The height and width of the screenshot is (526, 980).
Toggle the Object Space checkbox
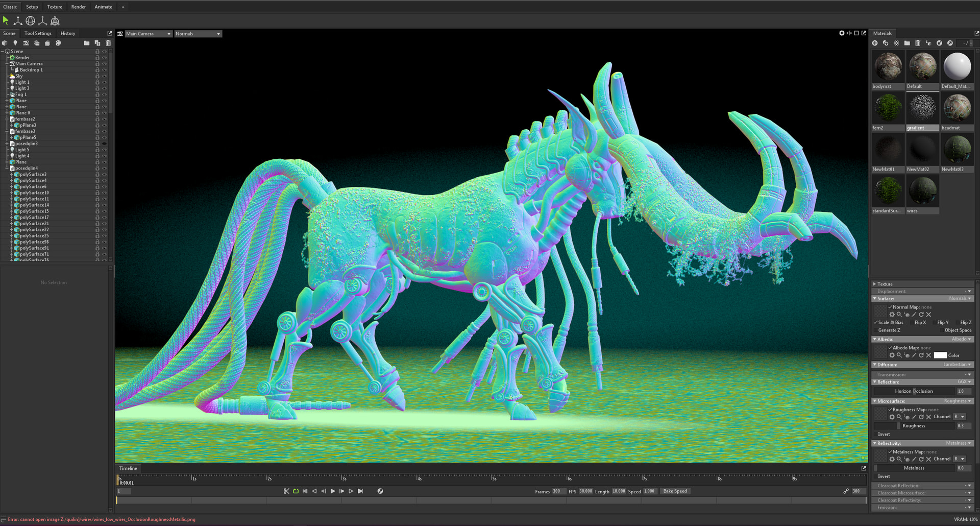click(941, 330)
